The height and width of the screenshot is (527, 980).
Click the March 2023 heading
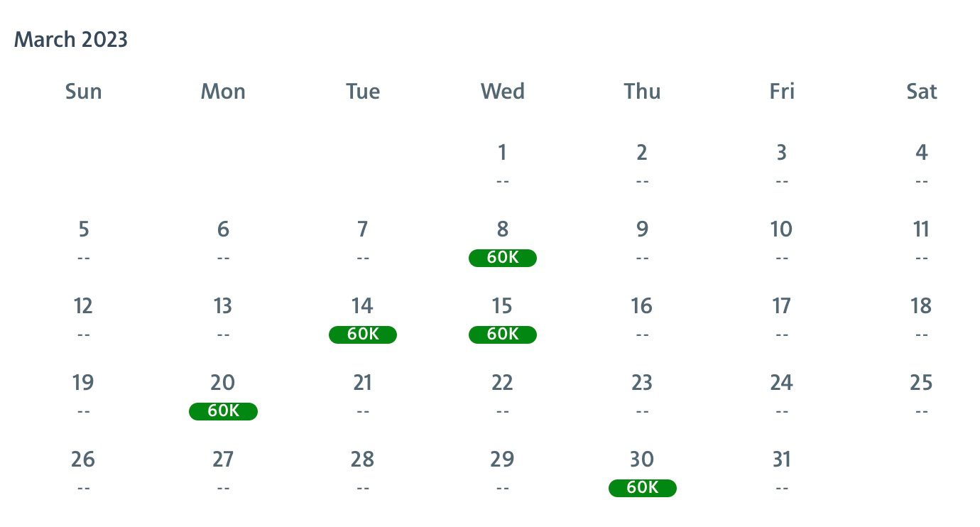[x=70, y=39]
